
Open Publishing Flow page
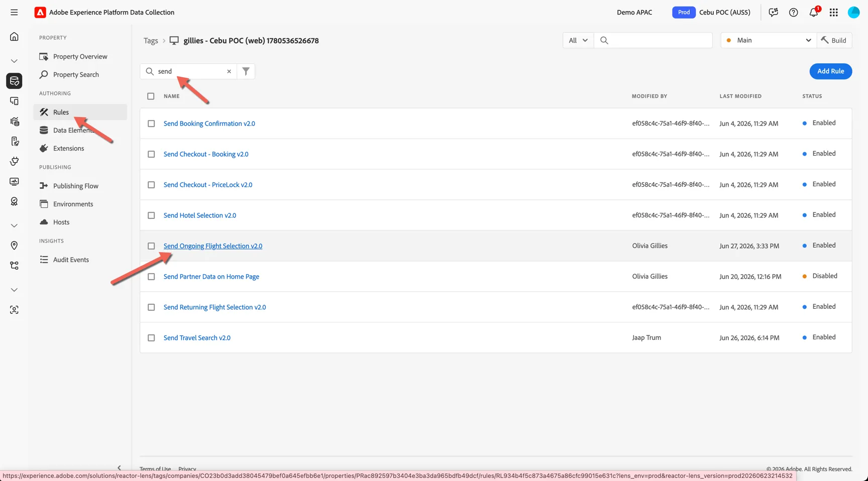coord(80,186)
